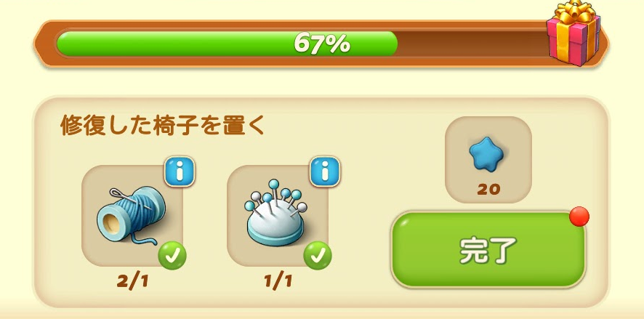Click the 2/1 thread count label
Screen dimensions: 644x319
click(x=132, y=282)
